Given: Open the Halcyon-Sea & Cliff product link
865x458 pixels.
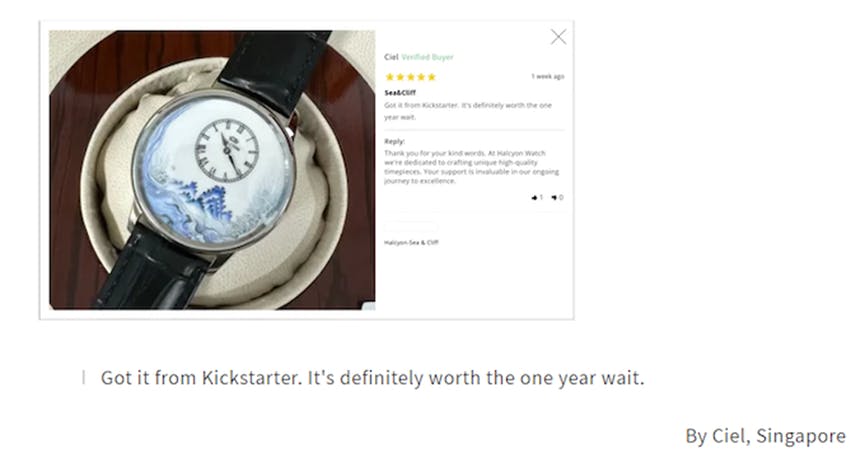Looking at the screenshot, I should point(411,242).
